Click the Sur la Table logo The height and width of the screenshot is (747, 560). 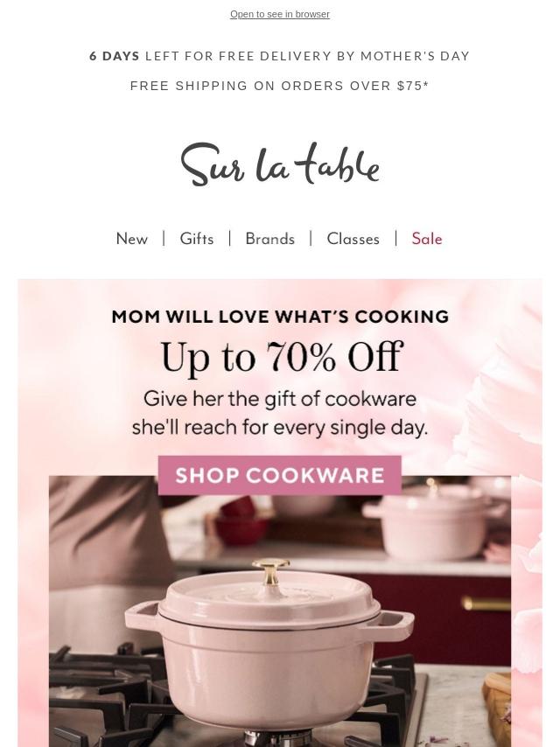click(x=280, y=164)
